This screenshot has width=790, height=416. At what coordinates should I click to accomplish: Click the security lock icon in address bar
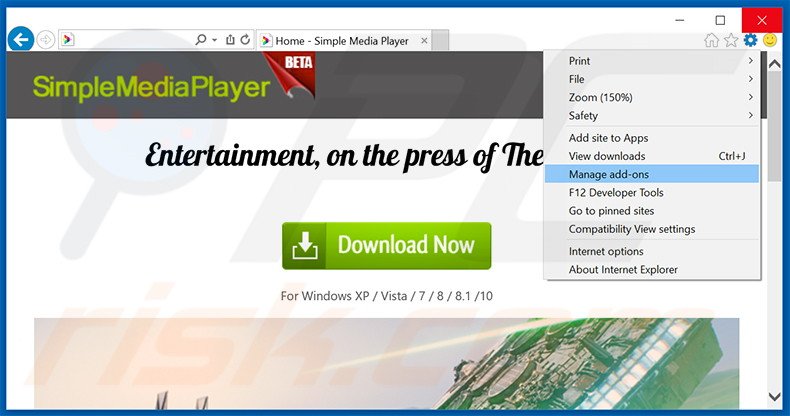coord(230,40)
